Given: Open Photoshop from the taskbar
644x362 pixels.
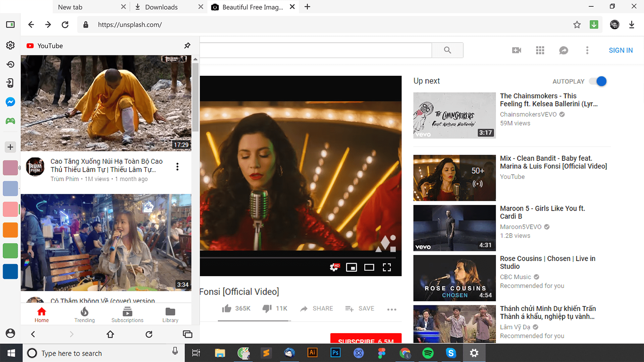Looking at the screenshot, I should (335, 353).
